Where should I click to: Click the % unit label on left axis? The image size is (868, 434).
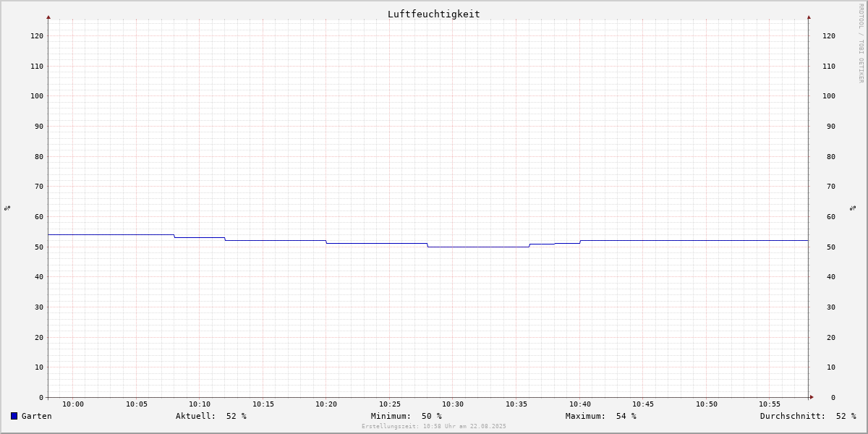coord(7,208)
